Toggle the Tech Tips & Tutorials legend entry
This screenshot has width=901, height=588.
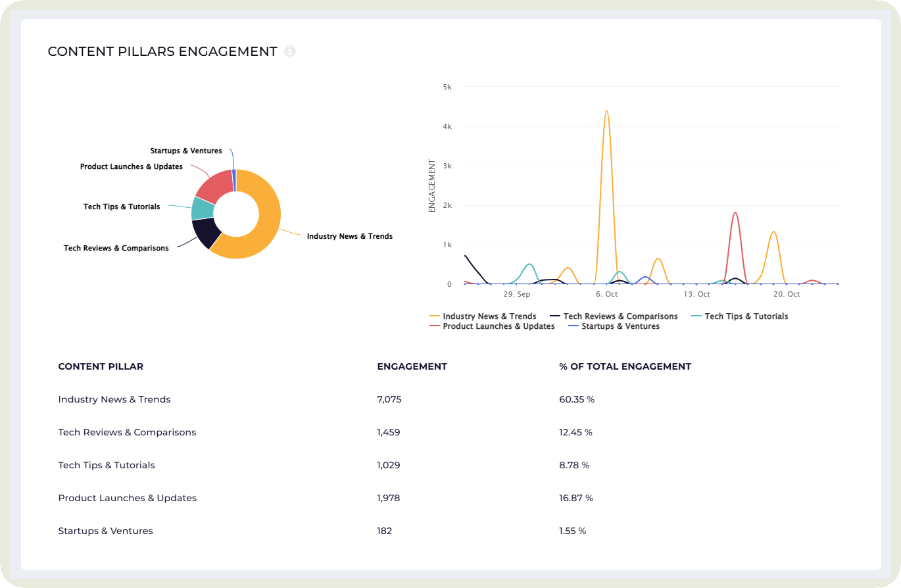(x=746, y=316)
